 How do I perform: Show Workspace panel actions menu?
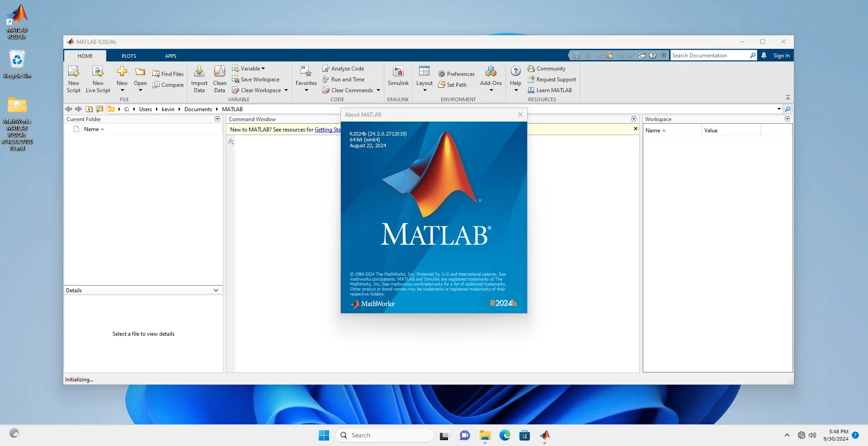pos(788,119)
